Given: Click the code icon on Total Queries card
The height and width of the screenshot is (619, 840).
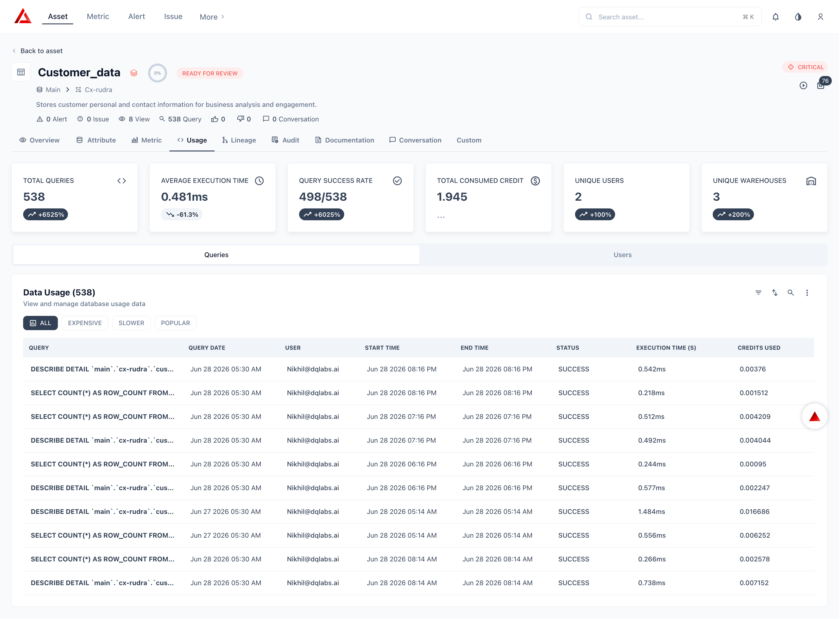Looking at the screenshot, I should coord(122,181).
